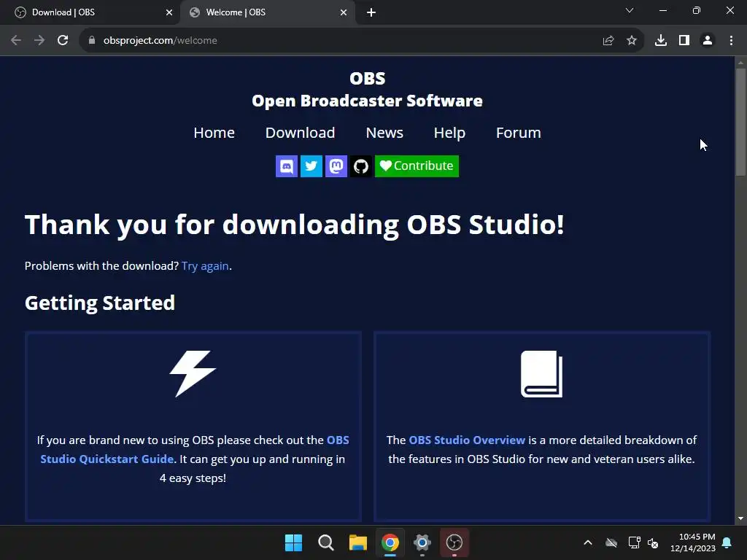
Task: Go back to the previous page
Action: click(x=16, y=41)
